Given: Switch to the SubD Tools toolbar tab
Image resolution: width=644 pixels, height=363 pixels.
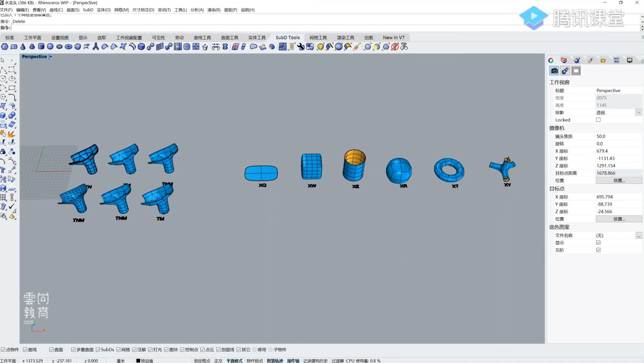Looking at the screenshot, I should click(x=287, y=37).
